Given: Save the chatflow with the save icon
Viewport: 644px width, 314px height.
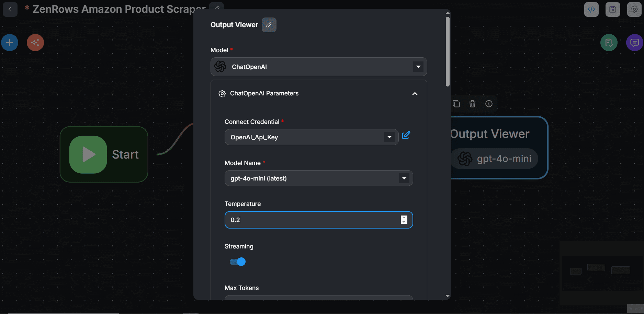Looking at the screenshot, I should click(613, 9).
